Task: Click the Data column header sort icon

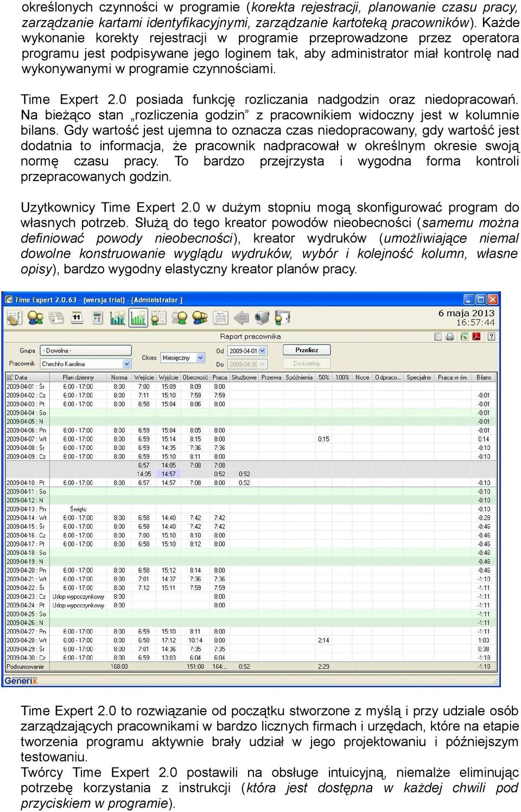Action: (10, 377)
